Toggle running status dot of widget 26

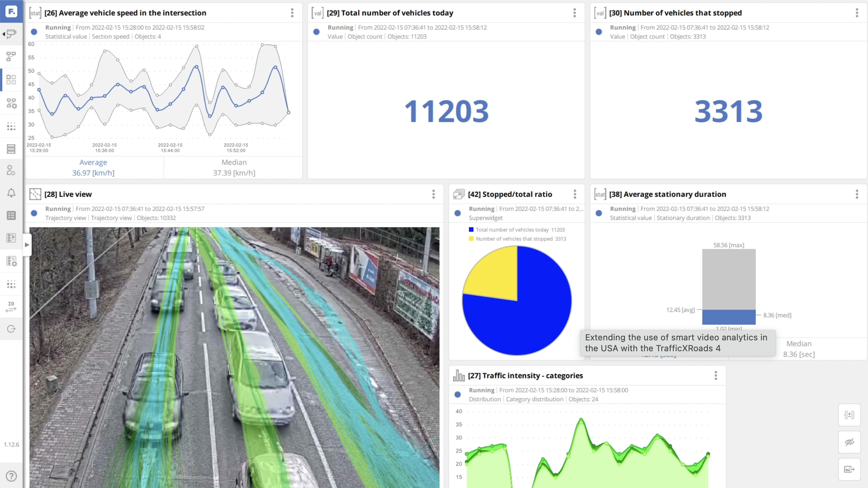click(34, 32)
